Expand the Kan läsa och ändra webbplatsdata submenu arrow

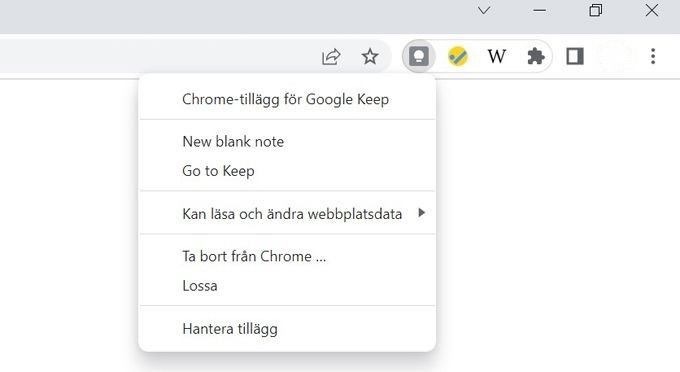[x=421, y=212]
